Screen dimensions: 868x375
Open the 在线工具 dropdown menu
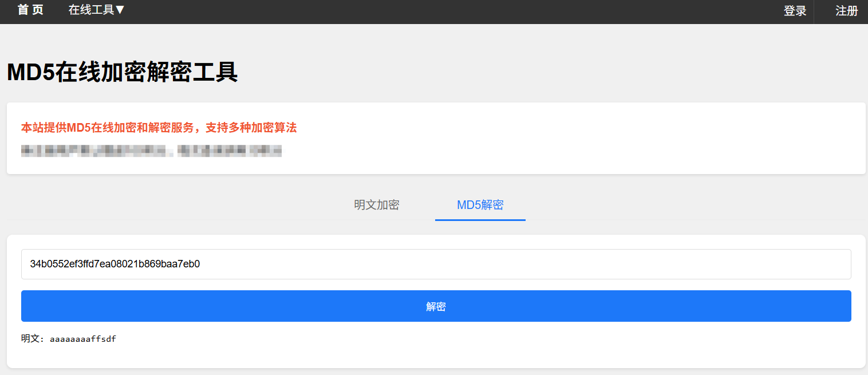(x=91, y=10)
